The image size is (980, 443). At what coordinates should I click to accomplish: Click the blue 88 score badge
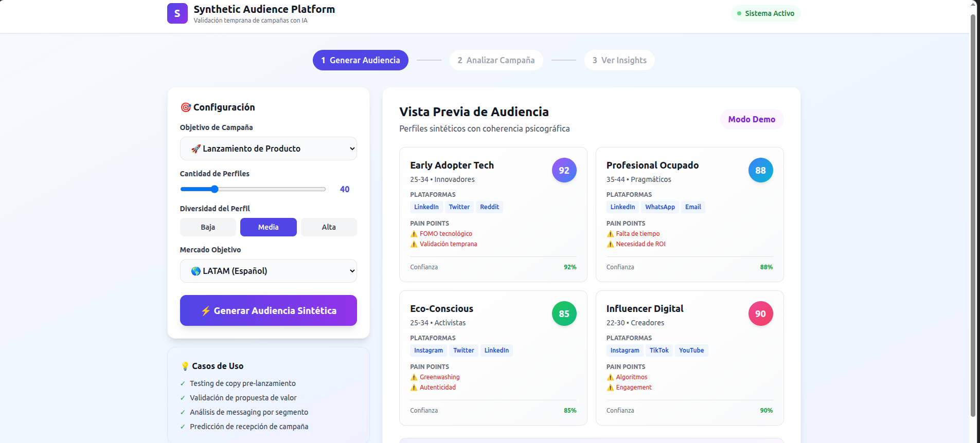tap(760, 170)
